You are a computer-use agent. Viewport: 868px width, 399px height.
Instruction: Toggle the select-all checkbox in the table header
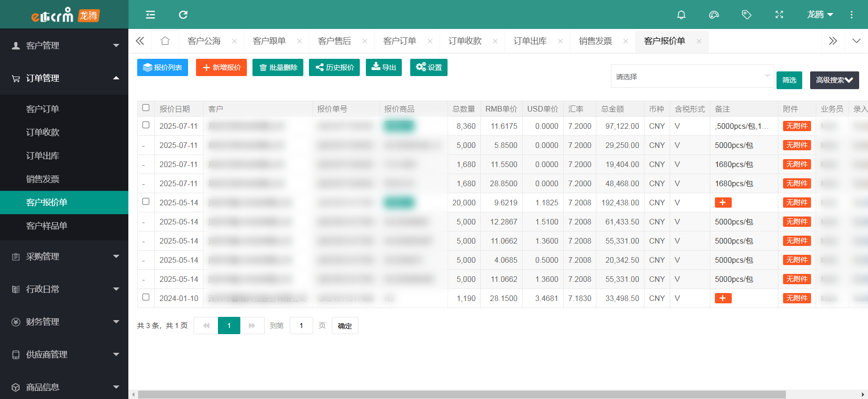pyautogui.click(x=146, y=108)
